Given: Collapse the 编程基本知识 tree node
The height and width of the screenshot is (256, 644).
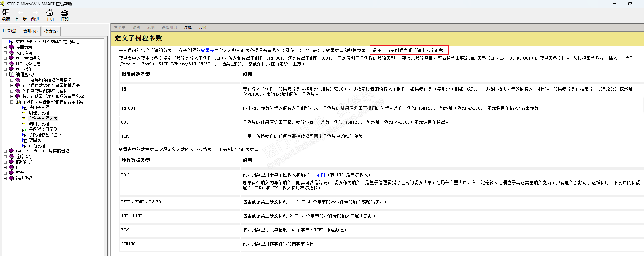Looking at the screenshot, I should 5,75.
